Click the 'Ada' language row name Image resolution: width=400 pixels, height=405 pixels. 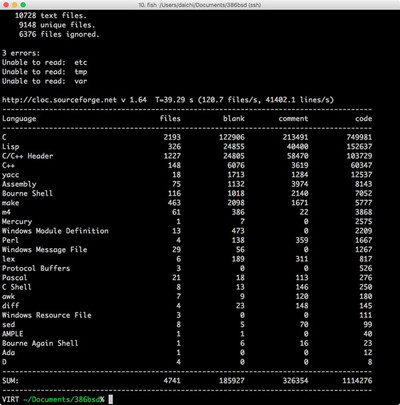8,352
